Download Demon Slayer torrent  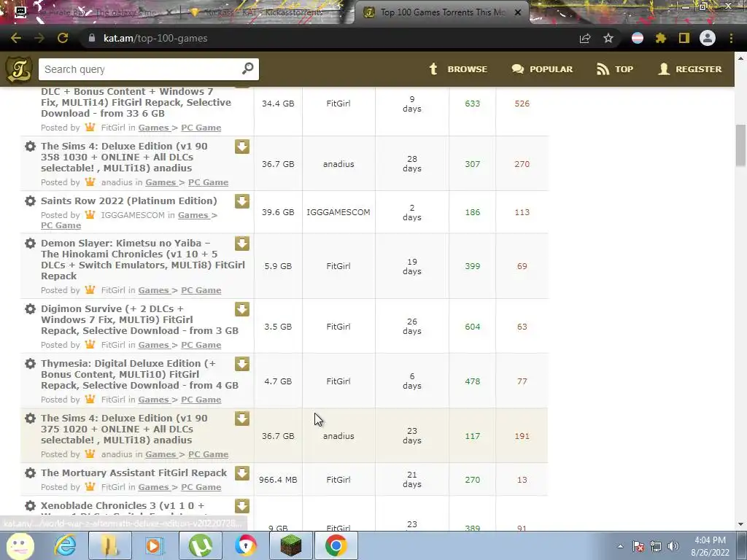242,244
